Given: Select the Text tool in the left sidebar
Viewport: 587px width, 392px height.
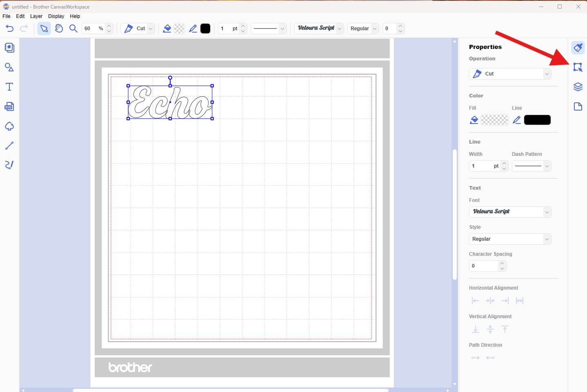Looking at the screenshot, I should (9, 86).
